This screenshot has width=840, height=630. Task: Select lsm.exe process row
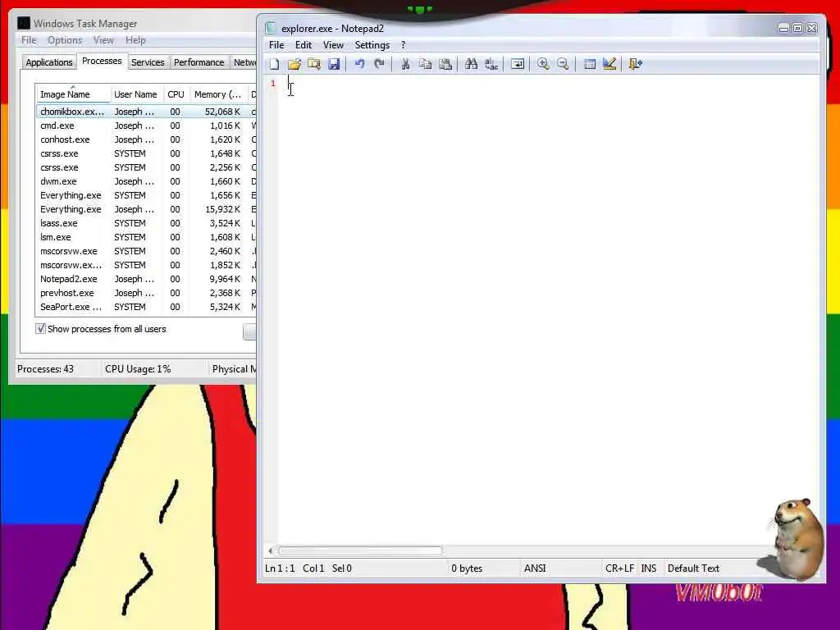(146, 237)
